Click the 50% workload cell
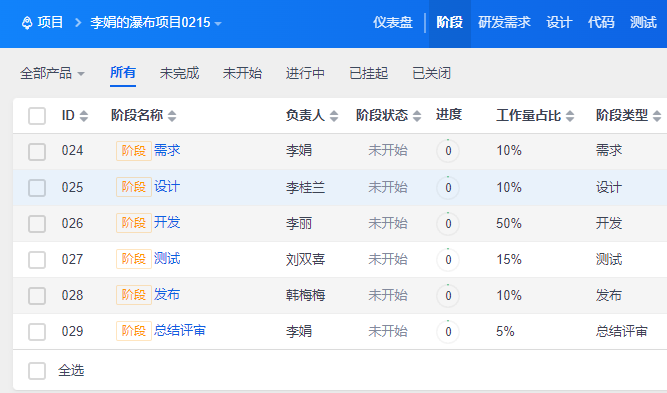 tap(509, 224)
